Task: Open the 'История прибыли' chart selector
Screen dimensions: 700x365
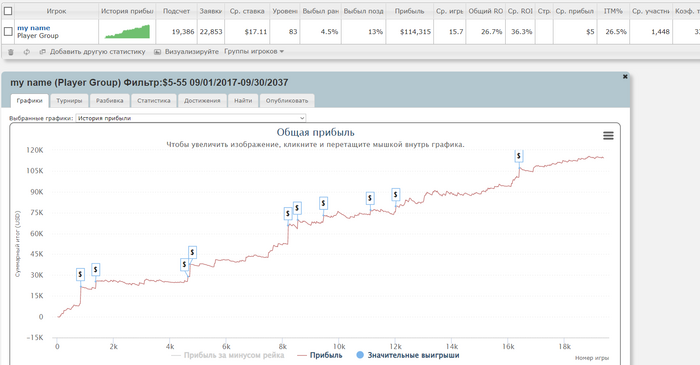Action: [191, 118]
